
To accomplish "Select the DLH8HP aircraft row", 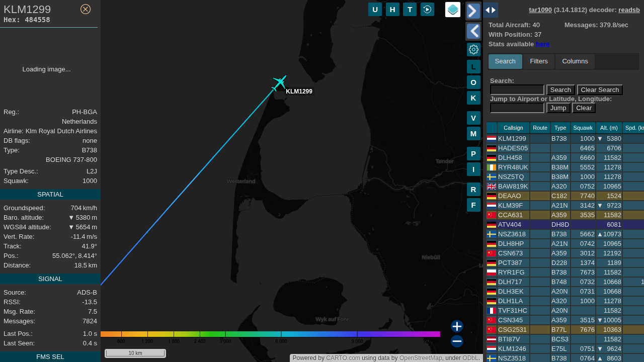I will point(565,244).
